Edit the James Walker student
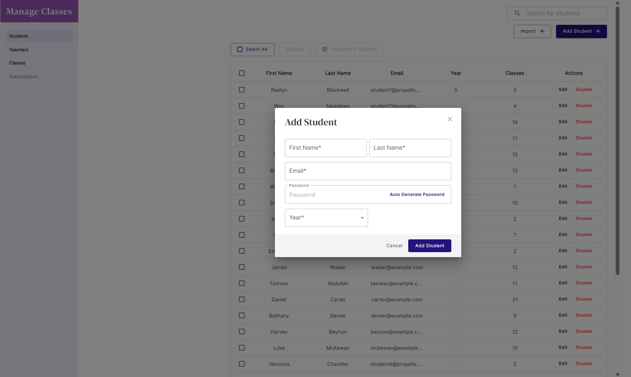The height and width of the screenshot is (377, 631). pyautogui.click(x=563, y=267)
